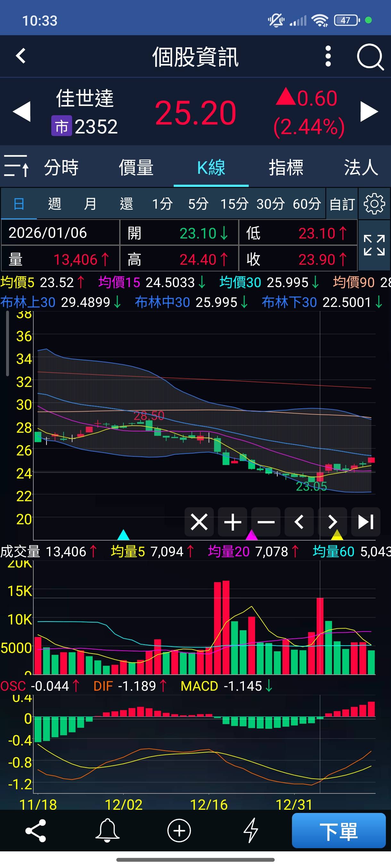Tap the search magnifier icon
Screen dimensions: 391x868
(370, 57)
